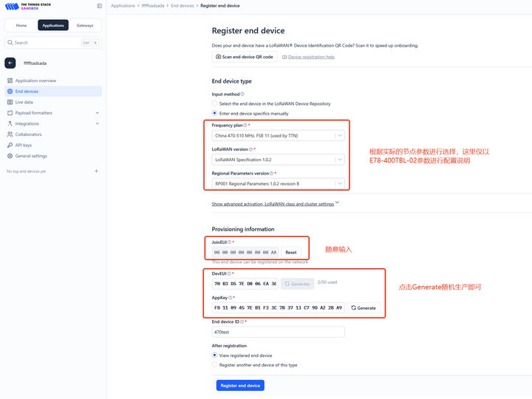Choose 'Register another end device of this type'
The height and width of the screenshot is (399, 532).
215,365
